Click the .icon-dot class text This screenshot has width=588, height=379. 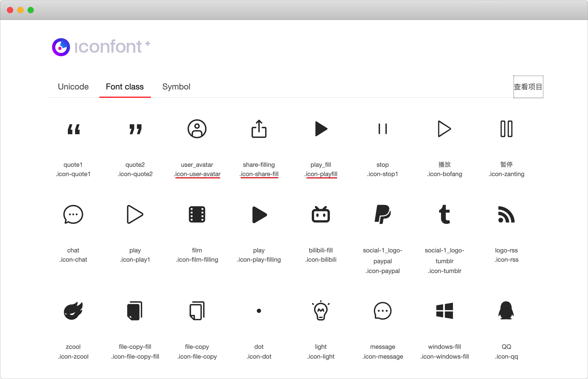point(259,357)
